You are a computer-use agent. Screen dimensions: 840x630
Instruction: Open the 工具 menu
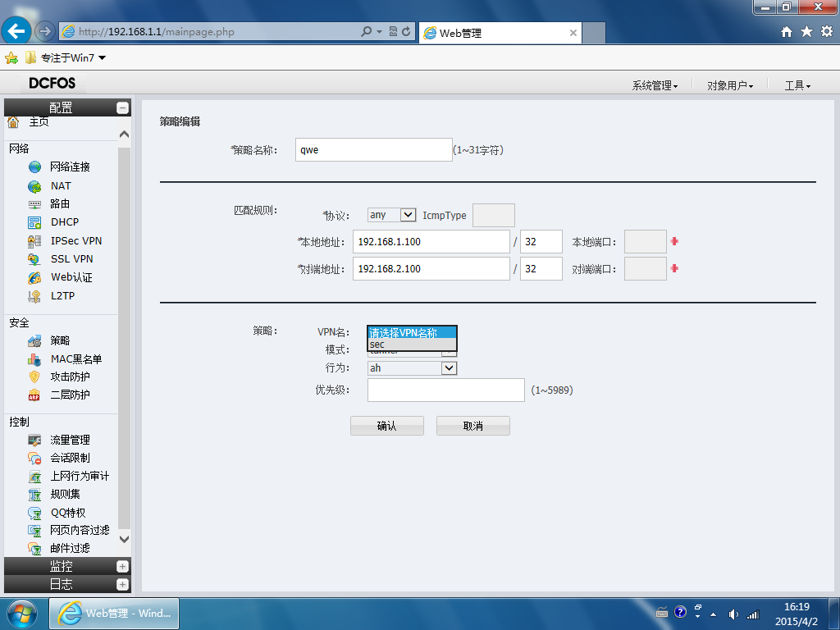point(797,85)
